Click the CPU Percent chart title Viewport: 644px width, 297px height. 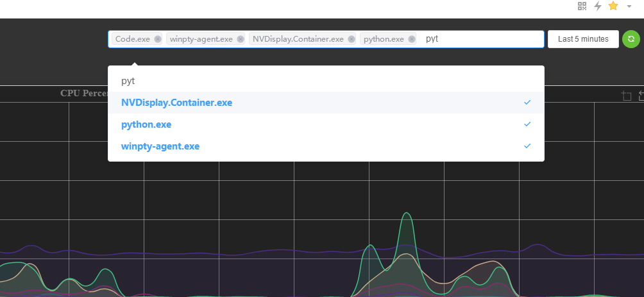[x=83, y=94]
